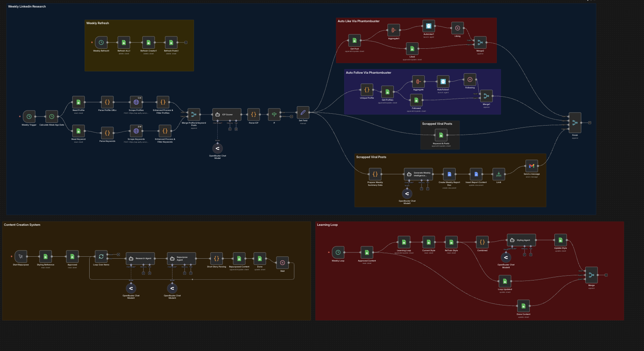This screenshot has width=644, height=351.
Task: Open the Set Field edit node
Action: pyautogui.click(x=303, y=113)
